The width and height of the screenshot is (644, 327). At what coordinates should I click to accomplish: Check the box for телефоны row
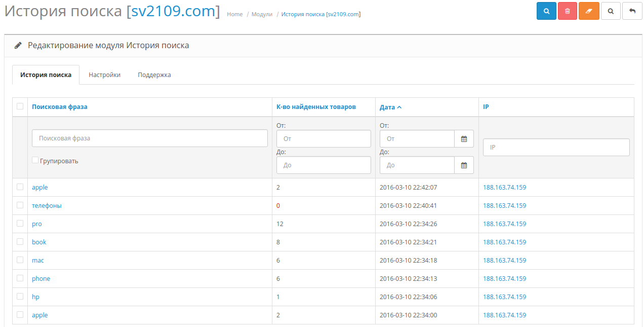[20, 205]
